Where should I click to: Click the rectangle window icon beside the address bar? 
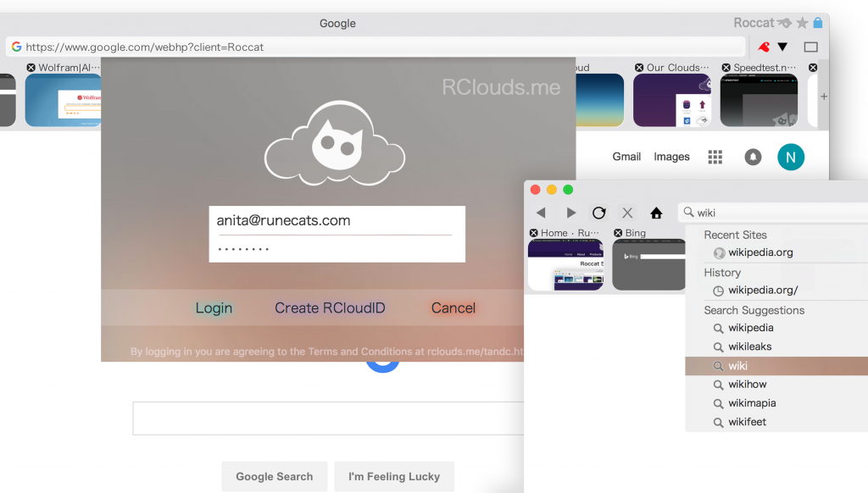coord(811,47)
